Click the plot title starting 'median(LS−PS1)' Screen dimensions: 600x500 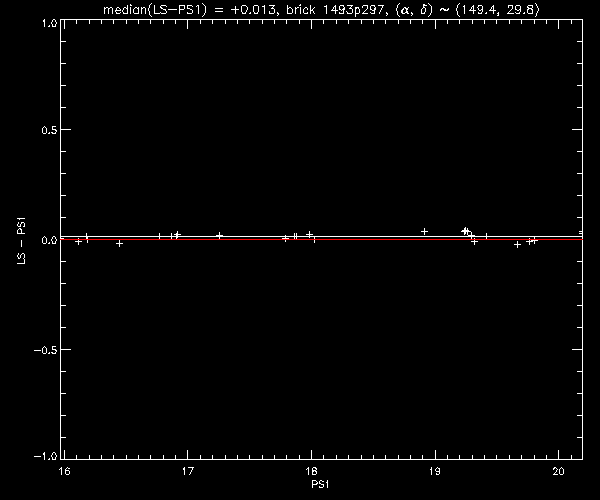pyautogui.click(x=321, y=9)
